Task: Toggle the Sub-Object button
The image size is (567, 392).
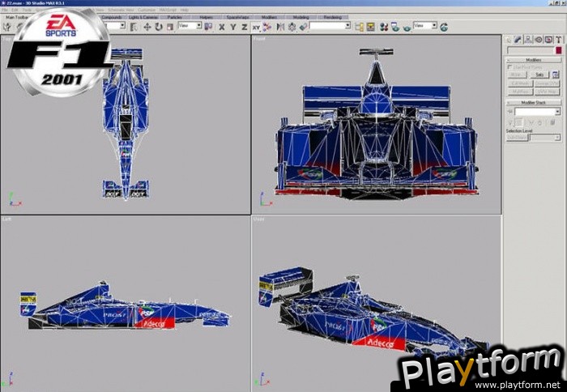Action: point(517,138)
